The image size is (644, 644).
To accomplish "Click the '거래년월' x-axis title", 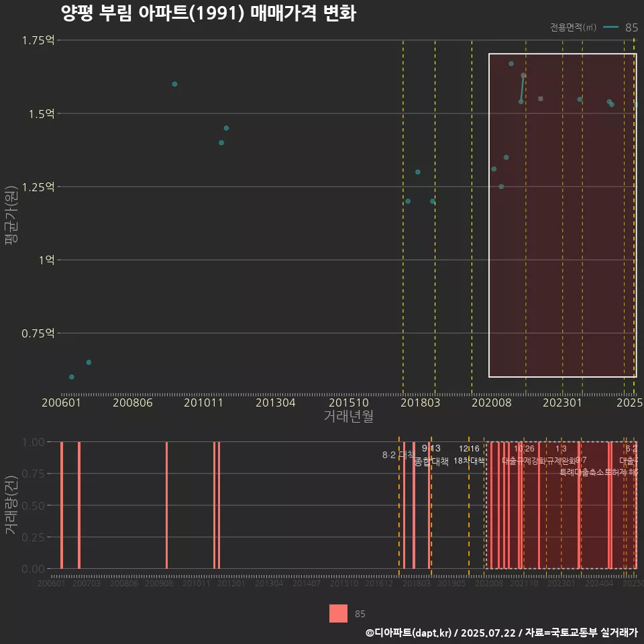I will [x=348, y=416].
